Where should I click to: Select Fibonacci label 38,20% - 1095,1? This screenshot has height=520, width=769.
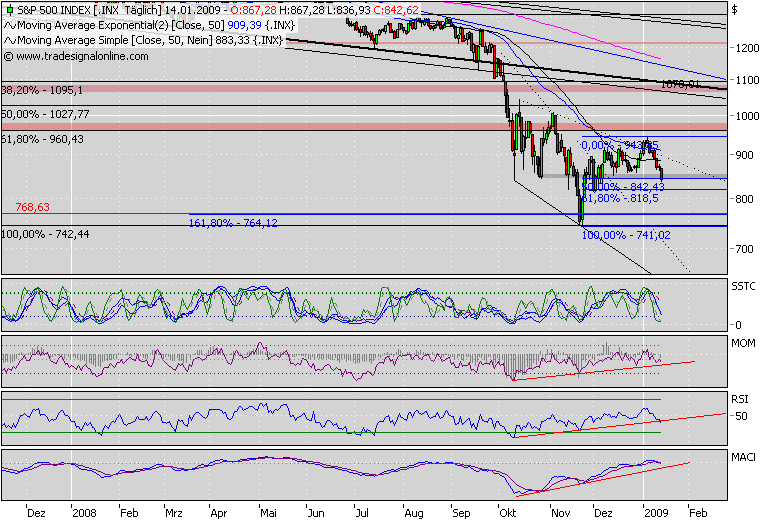(x=42, y=90)
